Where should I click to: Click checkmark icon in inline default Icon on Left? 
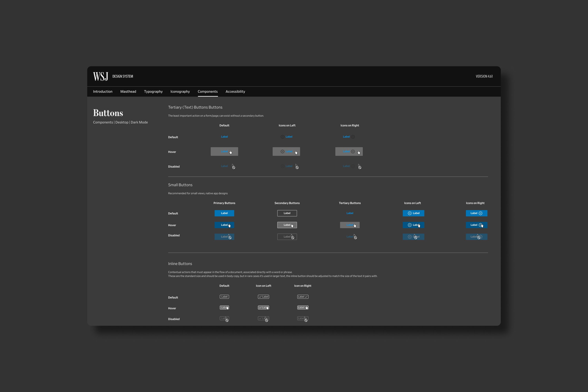(260, 297)
